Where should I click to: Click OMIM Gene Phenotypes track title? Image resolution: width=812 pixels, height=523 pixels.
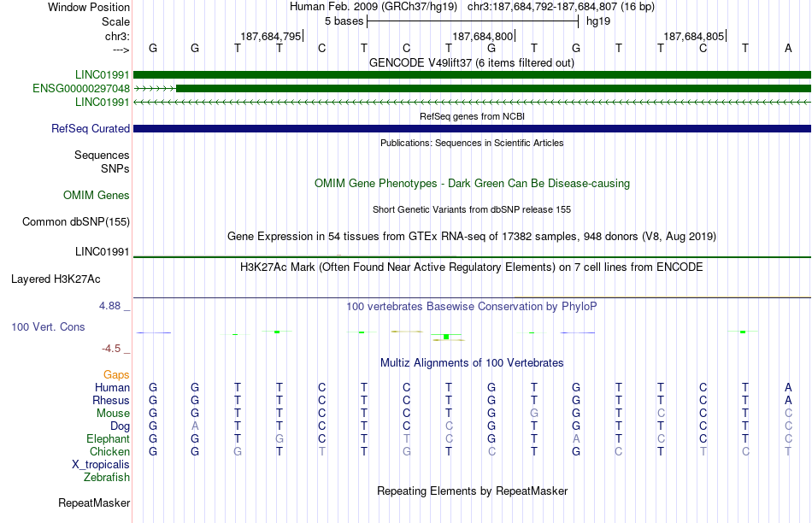point(472,184)
